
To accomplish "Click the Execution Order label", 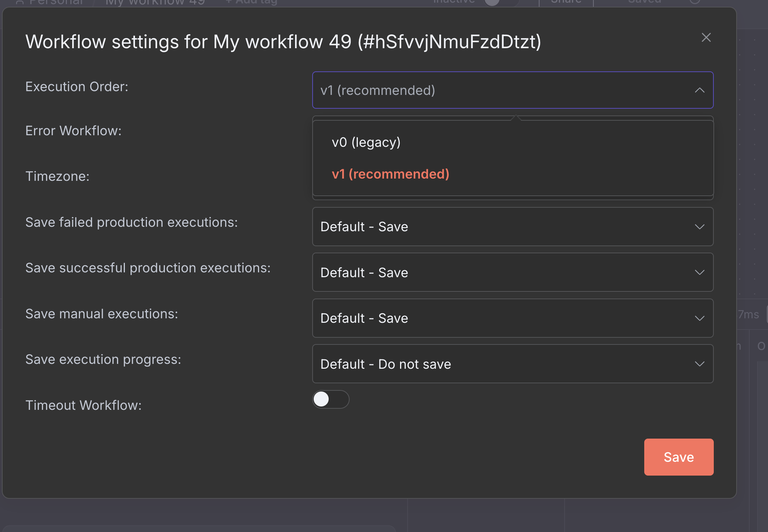I will [77, 87].
